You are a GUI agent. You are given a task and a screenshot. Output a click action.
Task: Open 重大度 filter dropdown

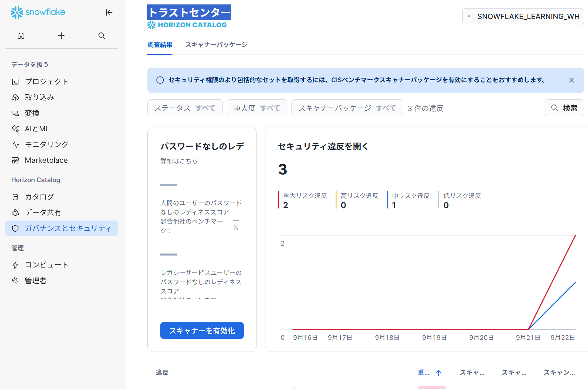[257, 108]
